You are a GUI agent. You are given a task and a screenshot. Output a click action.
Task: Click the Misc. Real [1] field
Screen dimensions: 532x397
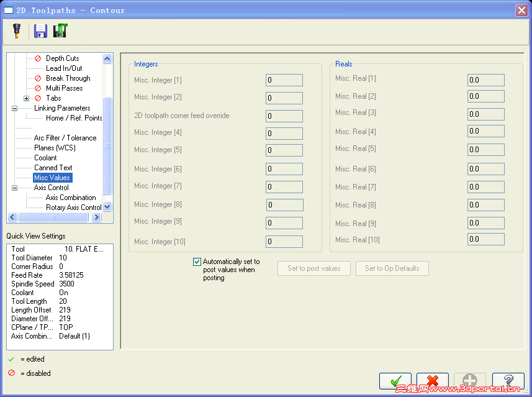[x=486, y=80]
